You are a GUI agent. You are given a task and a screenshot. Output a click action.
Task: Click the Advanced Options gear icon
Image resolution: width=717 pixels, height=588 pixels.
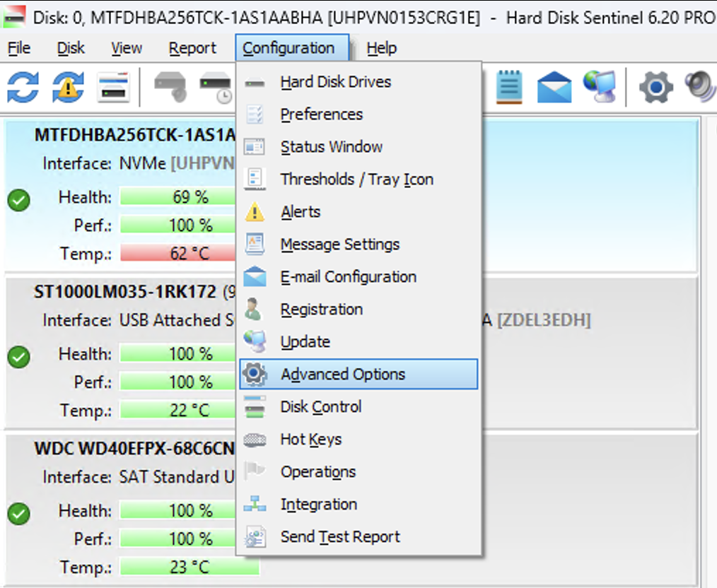255,374
